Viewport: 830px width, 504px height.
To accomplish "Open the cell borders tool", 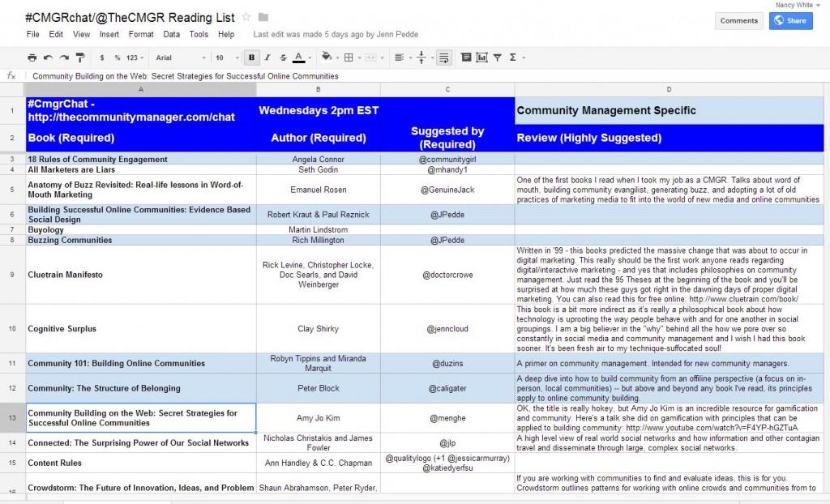I will click(x=349, y=58).
